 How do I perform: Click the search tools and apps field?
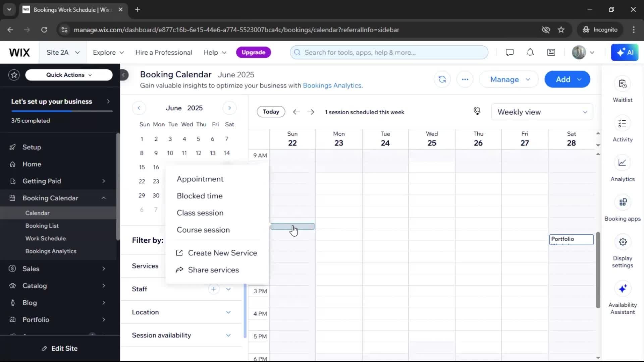point(389,52)
